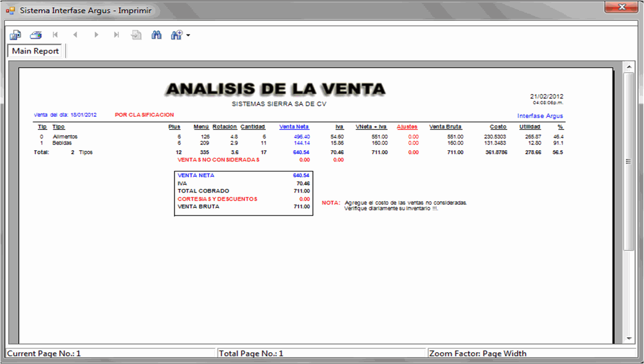The image size is (644, 364).
Task: Go to the previous page
Action: tap(75, 35)
